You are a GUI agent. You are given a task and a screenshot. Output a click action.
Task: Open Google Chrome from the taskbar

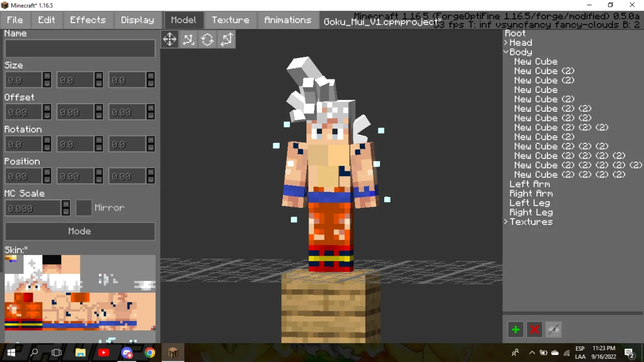pyautogui.click(x=150, y=353)
